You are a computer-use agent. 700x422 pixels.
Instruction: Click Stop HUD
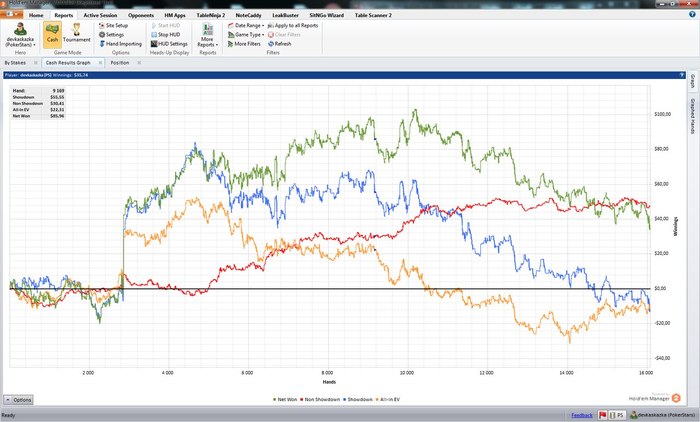[166, 34]
